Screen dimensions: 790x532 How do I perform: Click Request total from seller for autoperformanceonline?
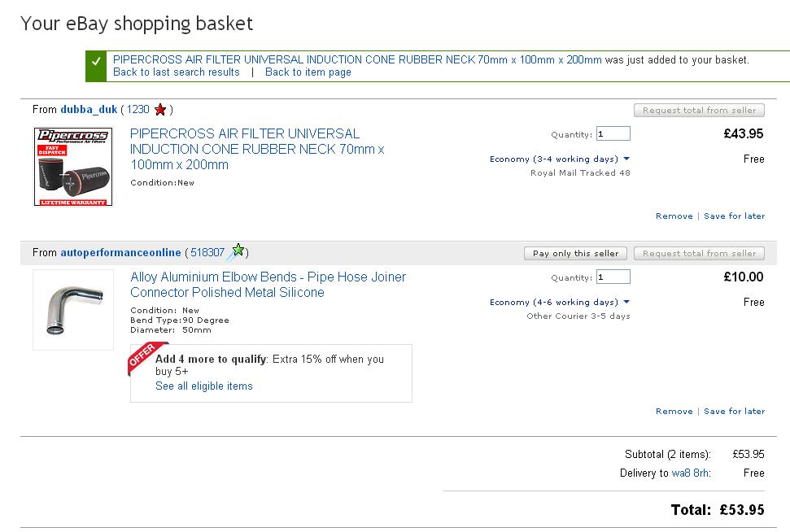pyautogui.click(x=699, y=254)
